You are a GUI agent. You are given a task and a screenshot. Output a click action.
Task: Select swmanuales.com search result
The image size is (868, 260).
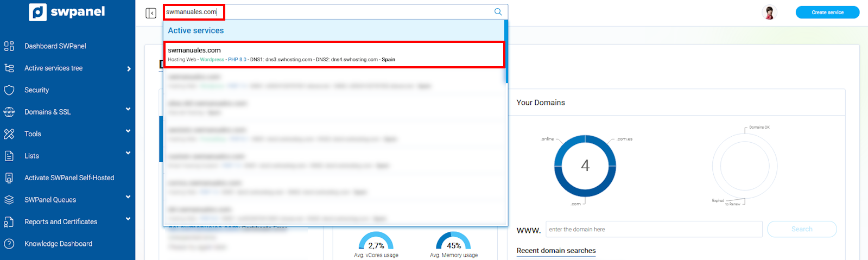pos(334,54)
